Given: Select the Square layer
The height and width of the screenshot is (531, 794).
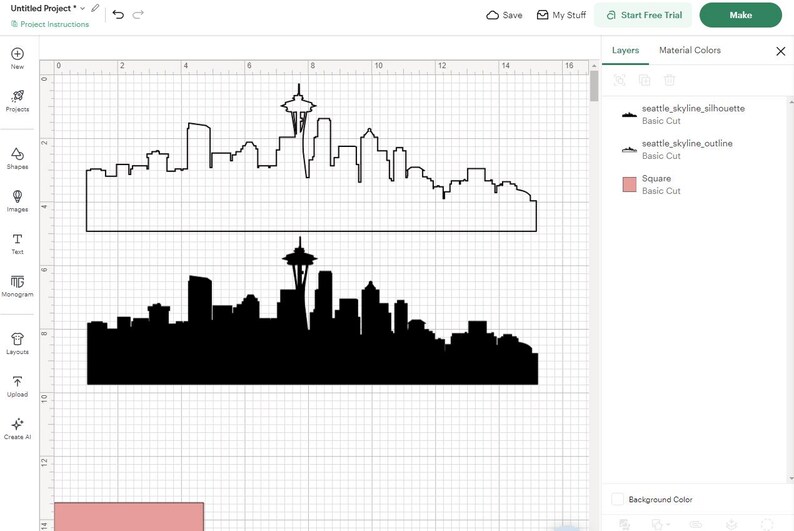Looking at the screenshot, I should click(696, 184).
